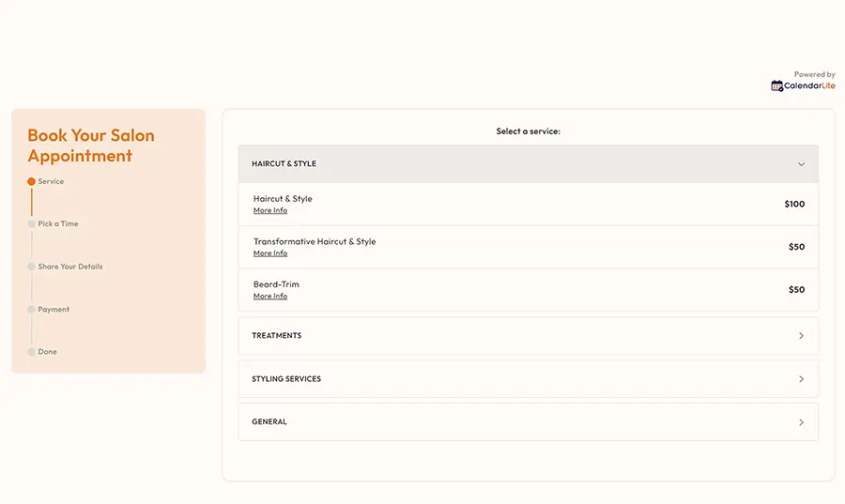Screen dimensions: 845x504
Task: Open the CalendarLite brand link
Action: tap(803, 85)
